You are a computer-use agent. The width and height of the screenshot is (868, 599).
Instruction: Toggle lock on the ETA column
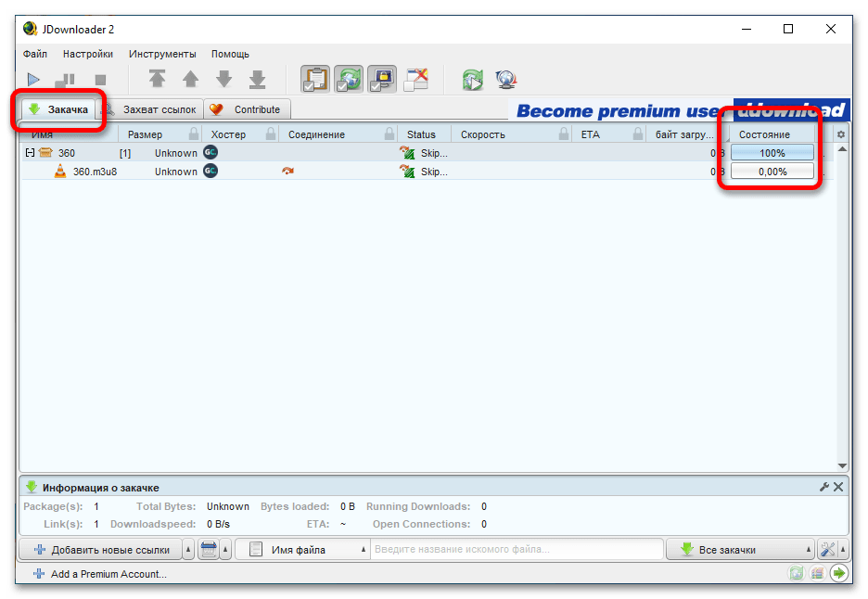click(638, 134)
